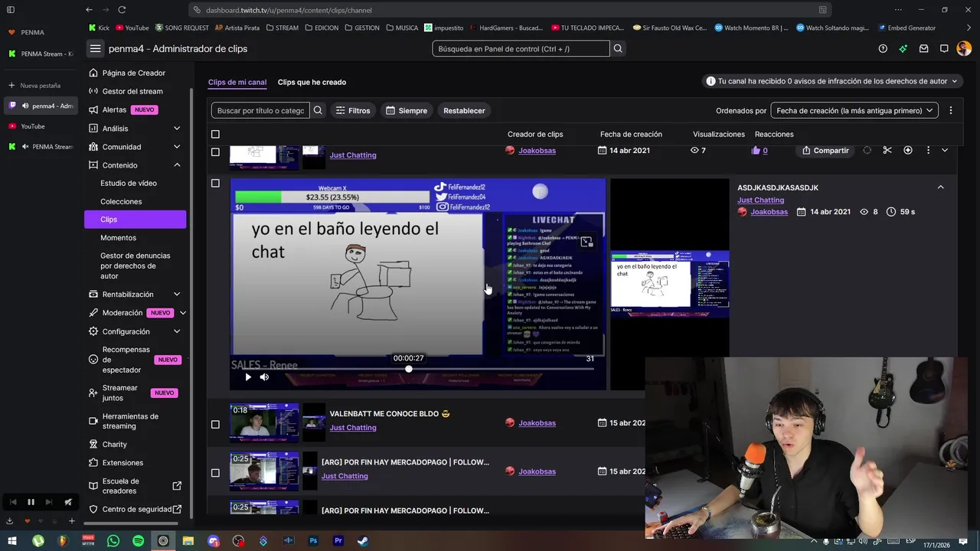Check the first clip row checkbox (14 abr 2021)
Screen dimensions: 980x551
215,152
